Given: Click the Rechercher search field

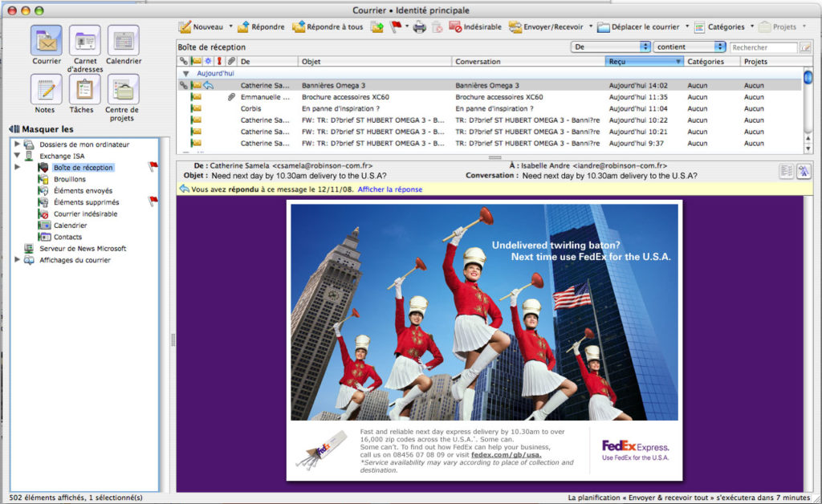Looking at the screenshot, I should click(763, 47).
